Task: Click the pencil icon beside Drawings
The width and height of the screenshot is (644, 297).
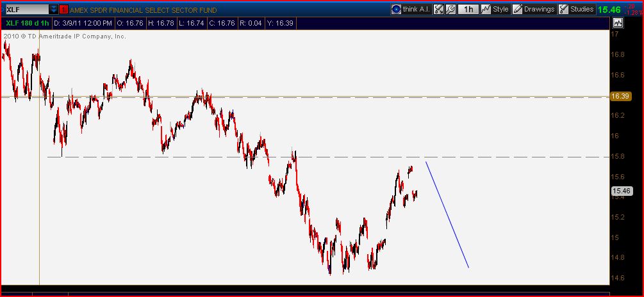Action: [x=518, y=9]
